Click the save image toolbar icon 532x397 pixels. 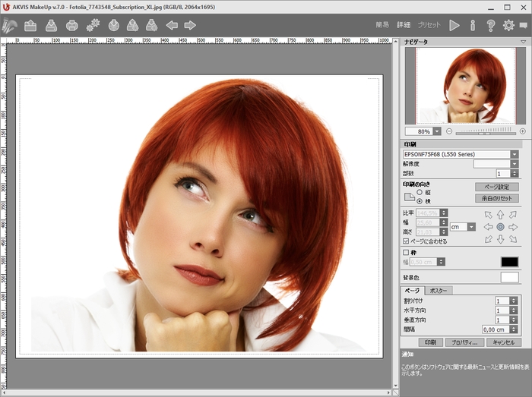coord(51,25)
